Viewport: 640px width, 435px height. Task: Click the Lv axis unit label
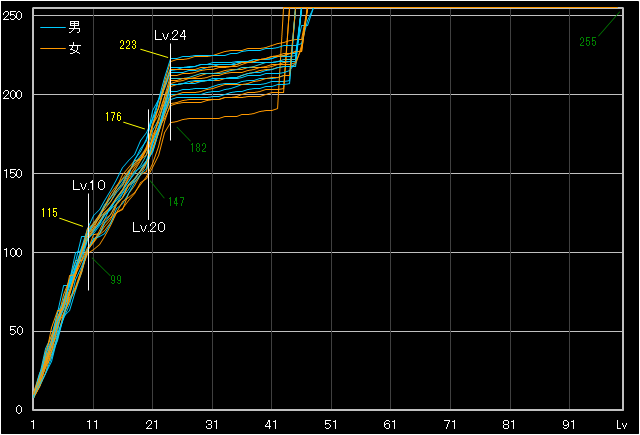621,425
